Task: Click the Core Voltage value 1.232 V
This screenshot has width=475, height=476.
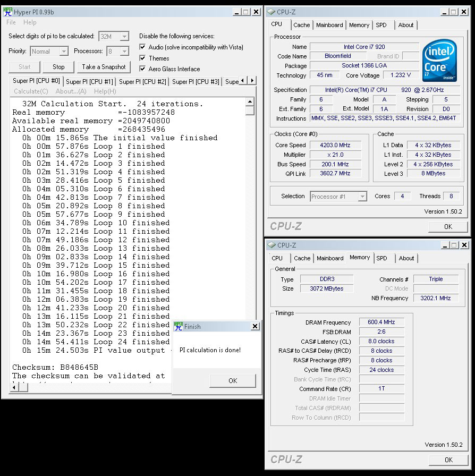Action: (401, 75)
